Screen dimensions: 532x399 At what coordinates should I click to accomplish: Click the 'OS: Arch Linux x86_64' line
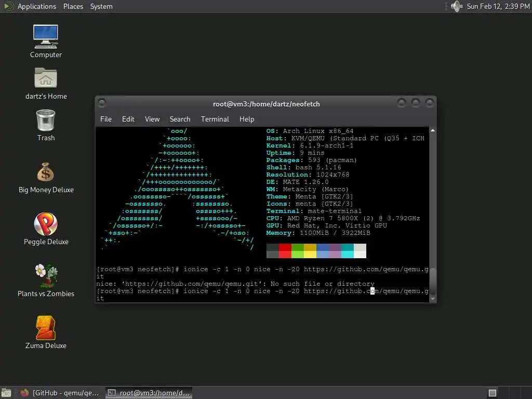[x=310, y=131]
